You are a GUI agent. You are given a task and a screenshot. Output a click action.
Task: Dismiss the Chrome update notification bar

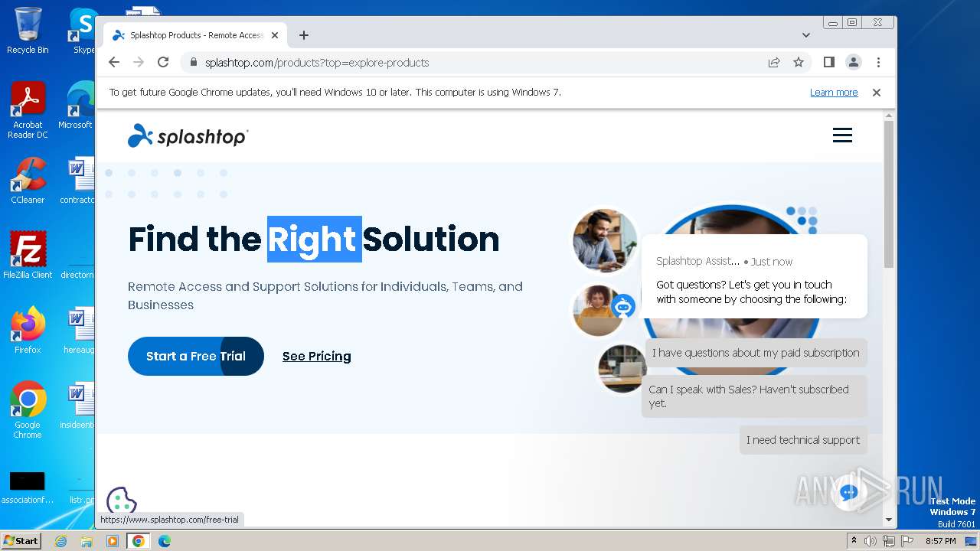pyautogui.click(x=877, y=92)
